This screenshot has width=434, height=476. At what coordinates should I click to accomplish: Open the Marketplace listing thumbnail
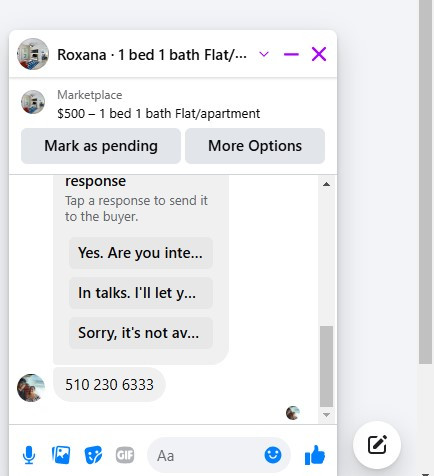33,102
